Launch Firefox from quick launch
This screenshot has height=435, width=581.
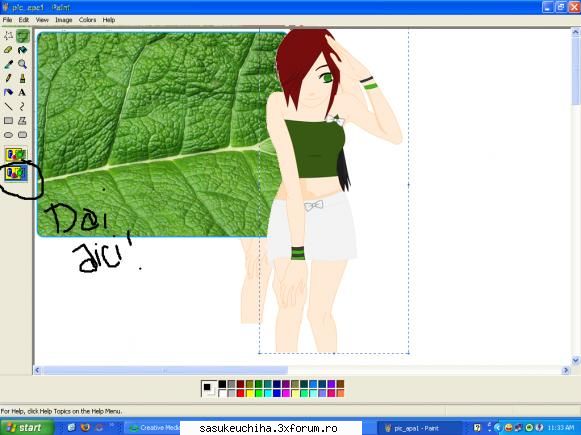pyautogui.click(x=85, y=428)
